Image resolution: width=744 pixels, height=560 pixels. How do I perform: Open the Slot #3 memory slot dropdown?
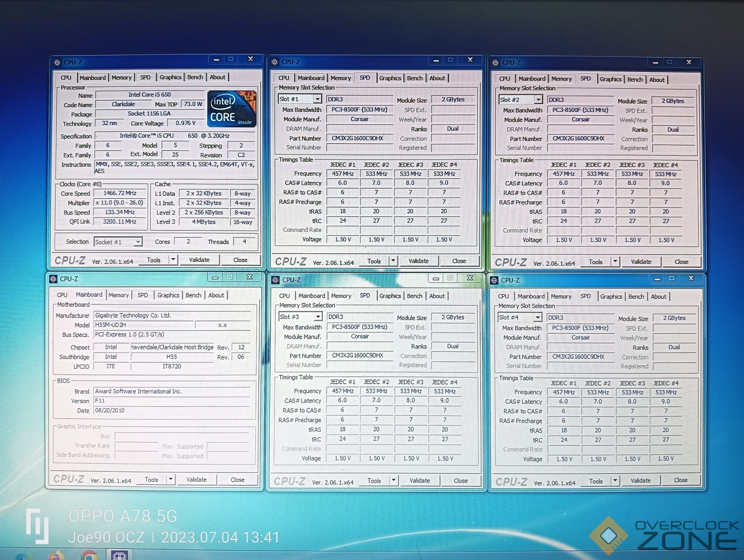(x=318, y=317)
